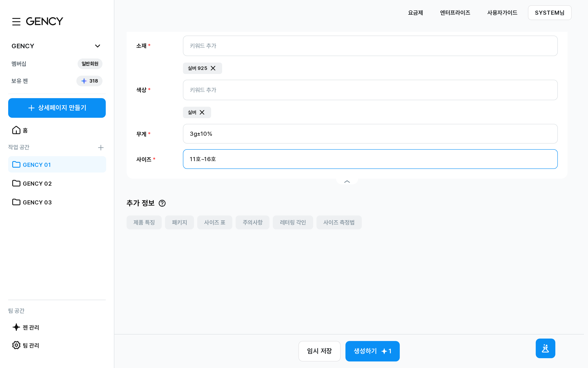Click the 사이즈 field with 11호~16호
Screen dimensions: 588x368
click(x=370, y=159)
